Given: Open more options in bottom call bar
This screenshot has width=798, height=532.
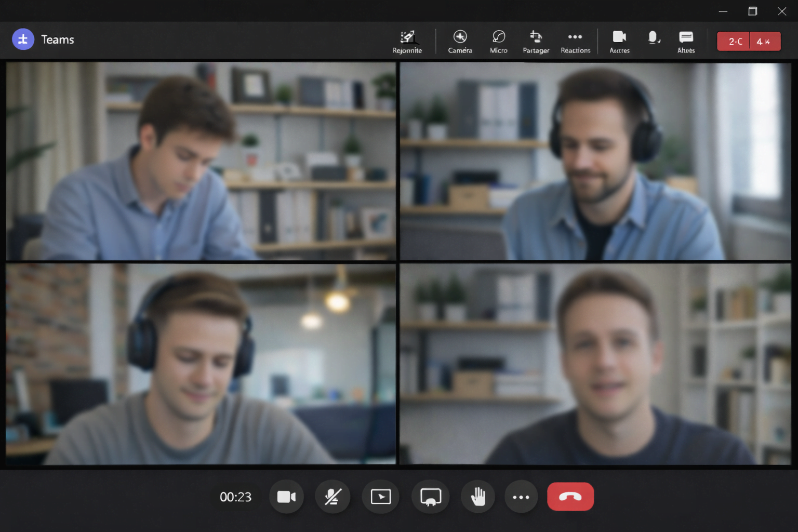Looking at the screenshot, I should pos(521,497).
